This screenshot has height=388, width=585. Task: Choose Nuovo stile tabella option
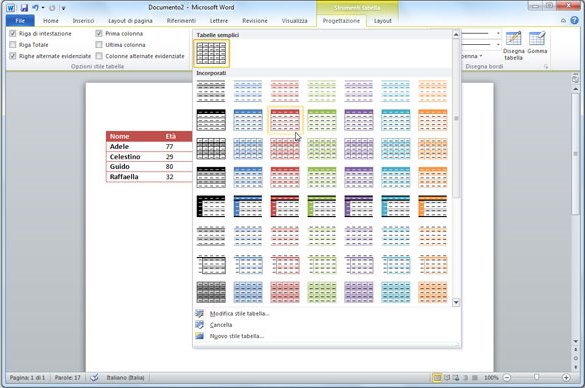point(237,336)
